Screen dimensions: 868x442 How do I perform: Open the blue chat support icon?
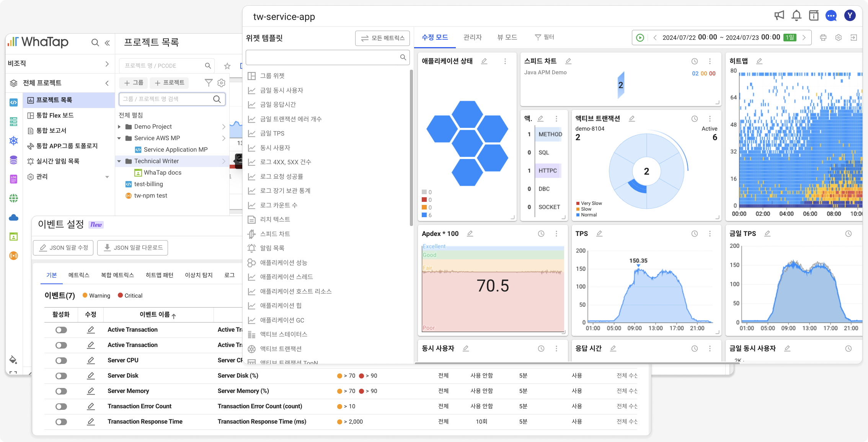(x=831, y=16)
